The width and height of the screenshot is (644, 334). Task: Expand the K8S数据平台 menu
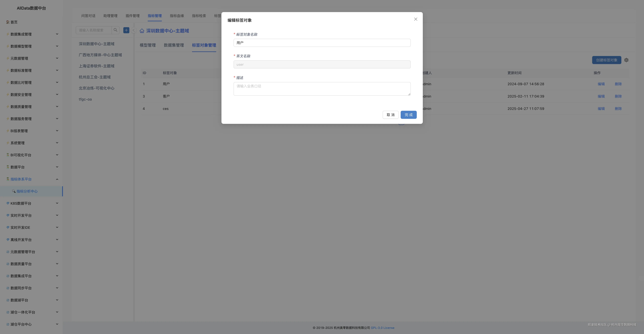tap(21, 203)
